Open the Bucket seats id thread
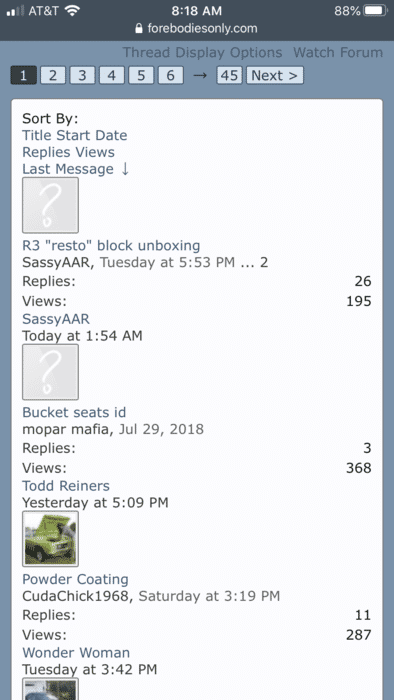394x700 pixels. point(74,412)
